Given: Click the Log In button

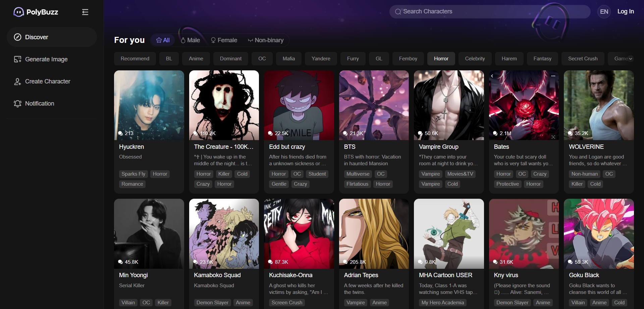Looking at the screenshot, I should (x=626, y=11).
